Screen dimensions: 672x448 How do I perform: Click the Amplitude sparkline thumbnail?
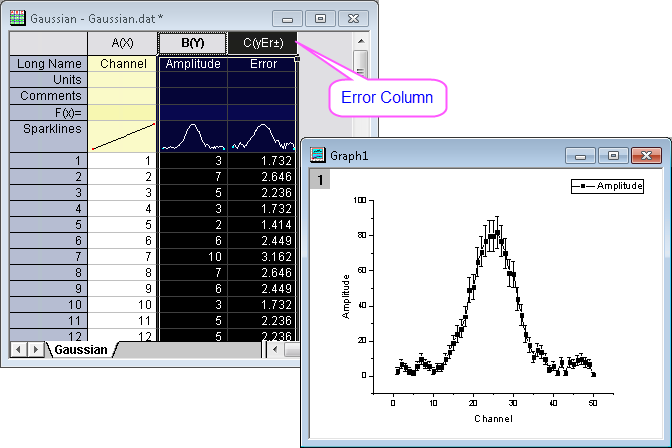click(x=192, y=136)
